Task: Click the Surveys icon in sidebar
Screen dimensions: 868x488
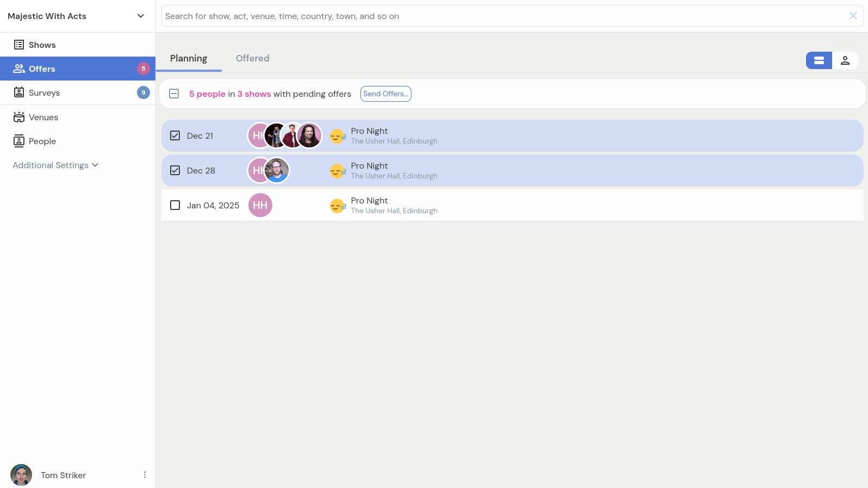Action: 19,92
